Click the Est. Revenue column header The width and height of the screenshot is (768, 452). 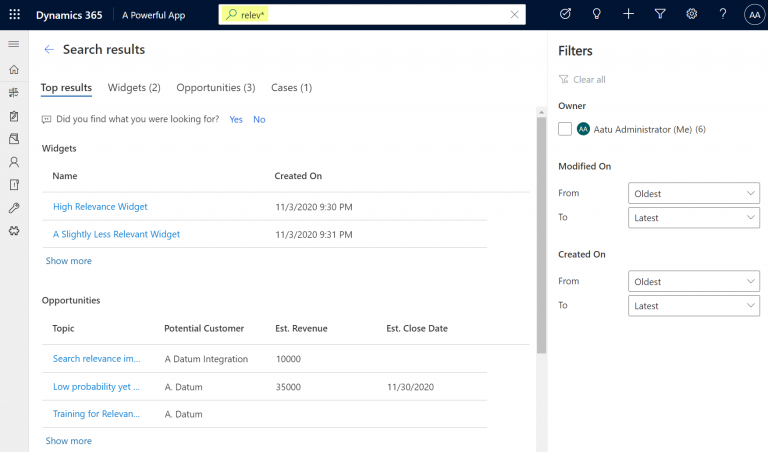pyautogui.click(x=301, y=329)
